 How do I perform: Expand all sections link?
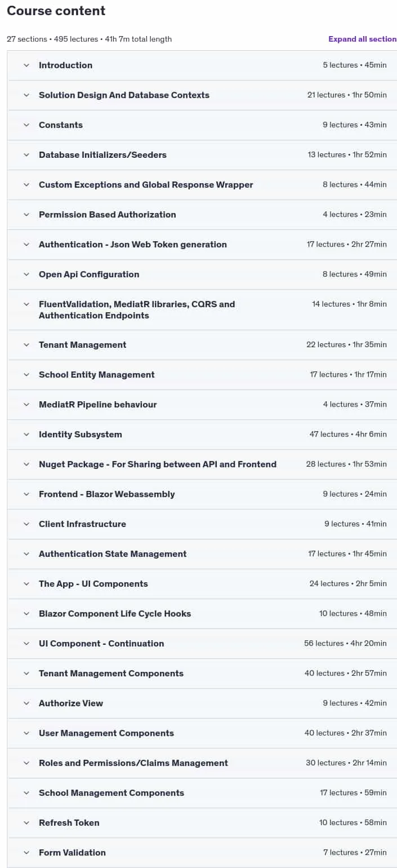363,39
